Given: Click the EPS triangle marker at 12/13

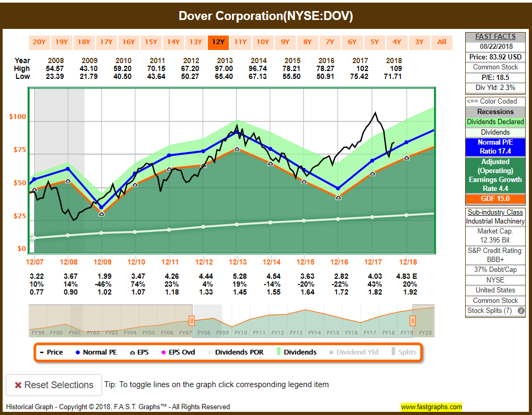Looking at the screenshot, I should (x=237, y=149).
